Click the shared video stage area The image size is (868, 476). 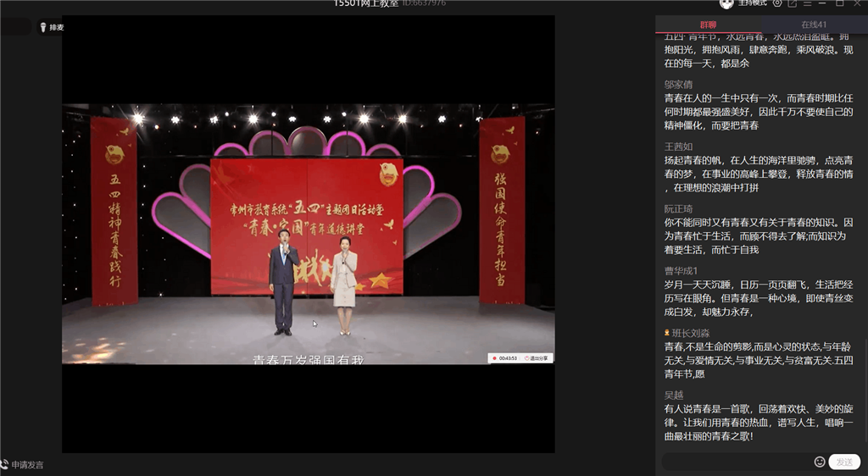308,234
